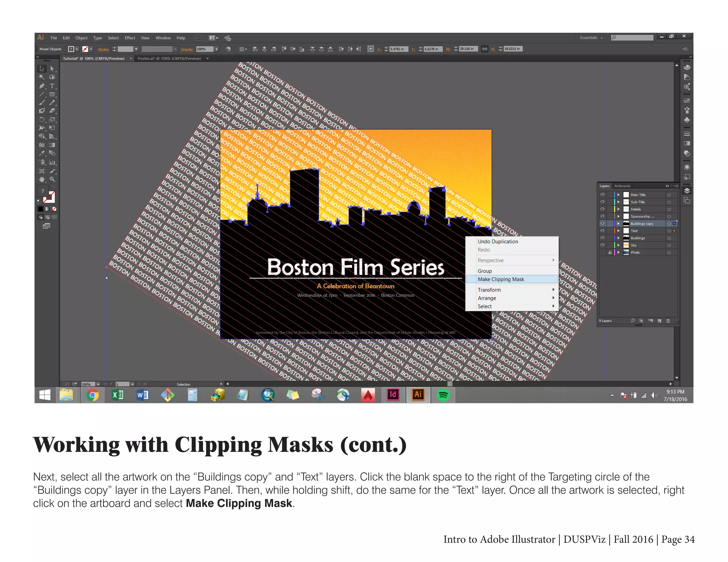Unlock the Photo layer

(610, 252)
